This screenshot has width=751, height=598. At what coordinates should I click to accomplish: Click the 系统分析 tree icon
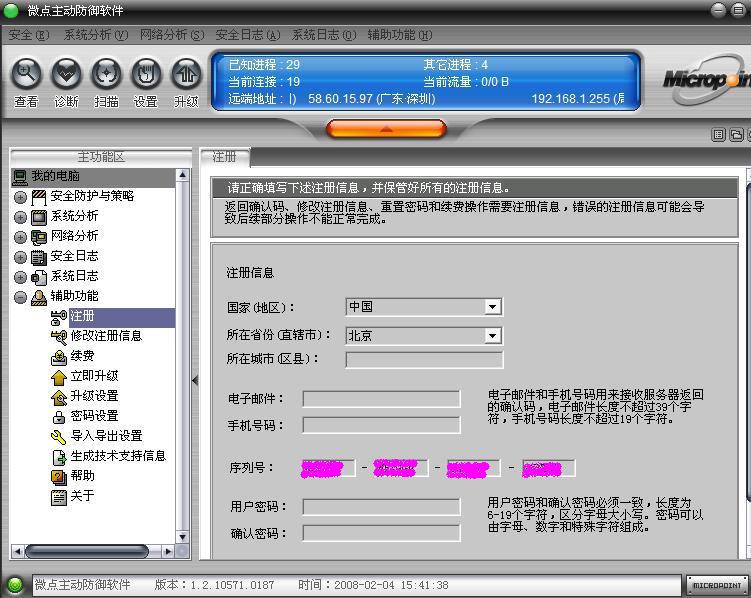(x=39, y=217)
